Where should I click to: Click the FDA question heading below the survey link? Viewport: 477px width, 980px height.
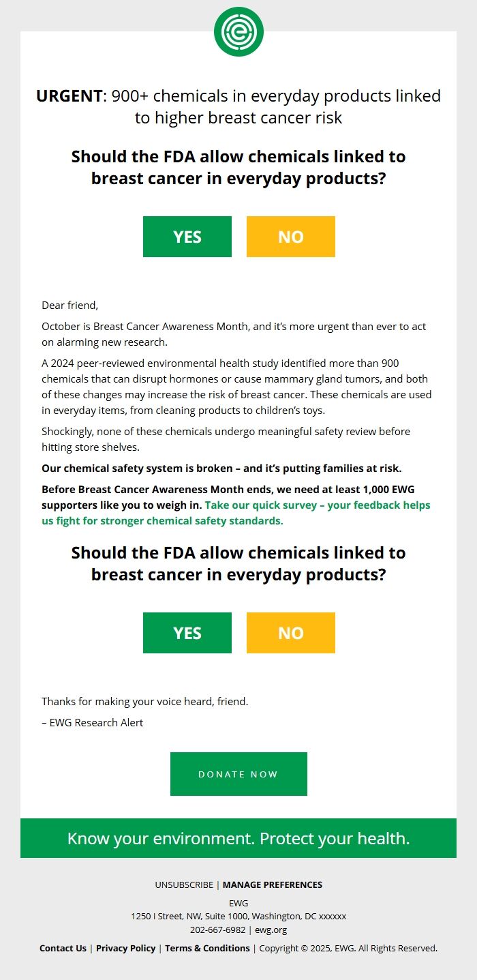238,564
